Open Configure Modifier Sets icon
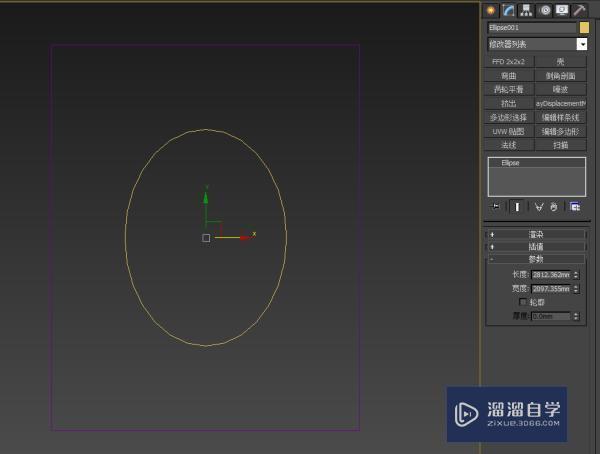The image size is (600, 454). pyautogui.click(x=575, y=207)
